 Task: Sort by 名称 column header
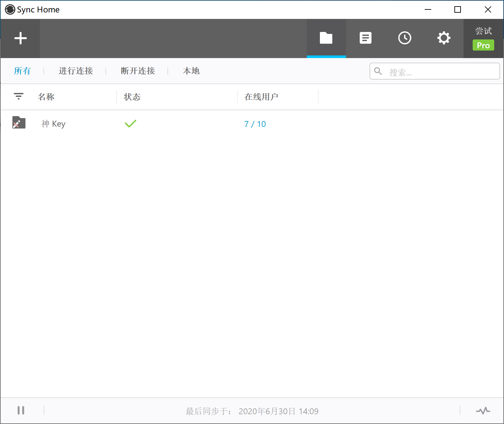46,97
